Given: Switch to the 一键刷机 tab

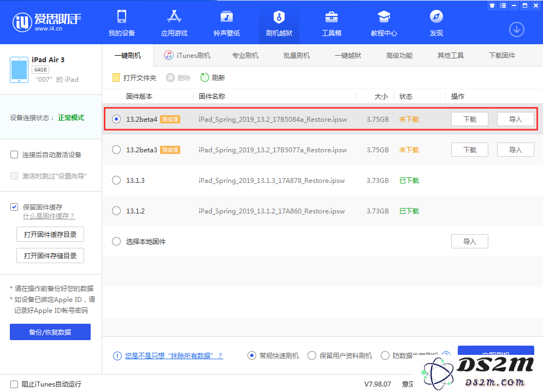Looking at the screenshot, I should pyautogui.click(x=128, y=55).
